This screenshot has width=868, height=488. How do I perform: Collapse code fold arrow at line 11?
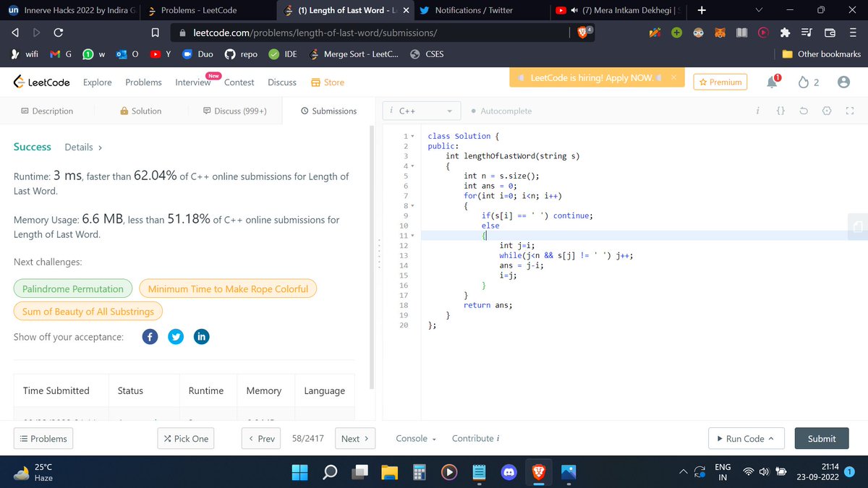(x=412, y=236)
